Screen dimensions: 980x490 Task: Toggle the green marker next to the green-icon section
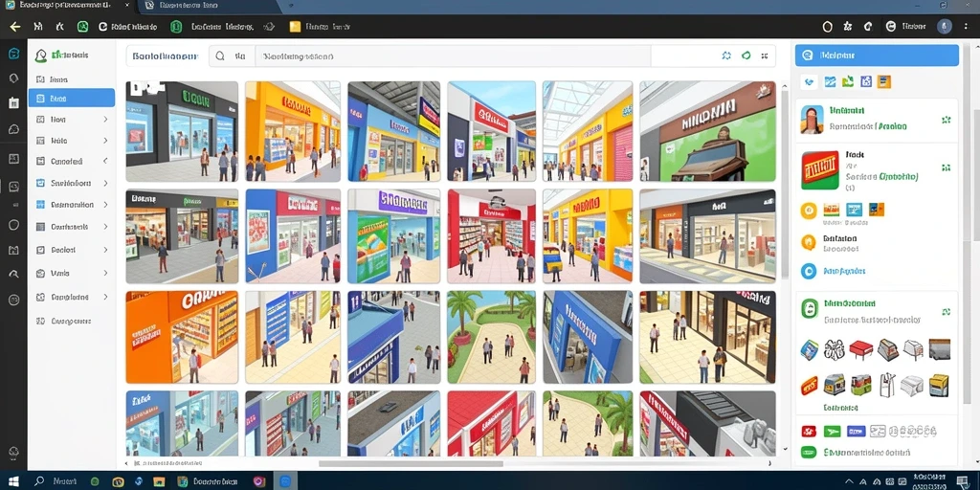[947, 311]
